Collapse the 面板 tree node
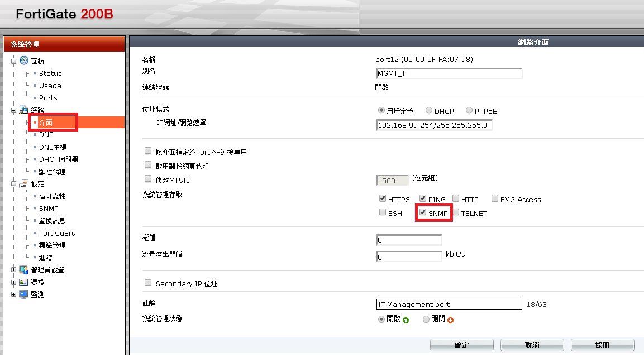 click(x=13, y=61)
